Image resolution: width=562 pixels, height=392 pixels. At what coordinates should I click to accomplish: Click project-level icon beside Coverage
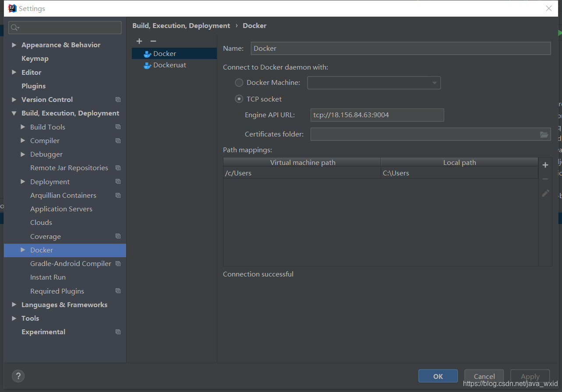tap(118, 236)
